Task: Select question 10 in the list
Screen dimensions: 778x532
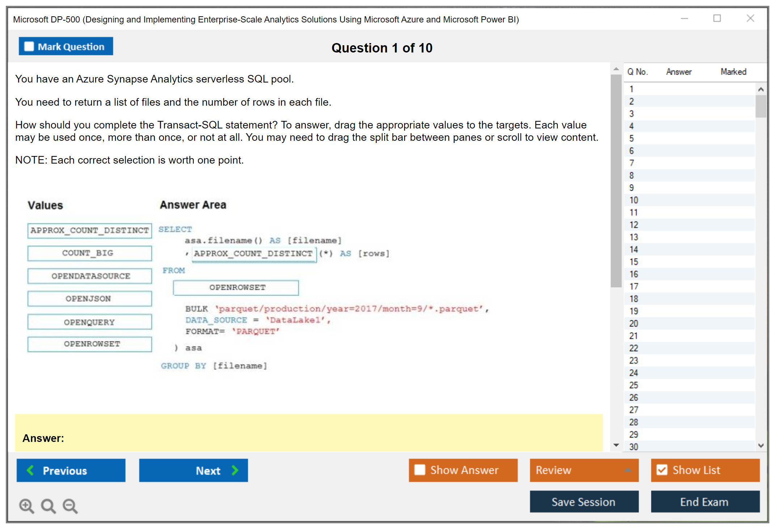Action: [634, 200]
